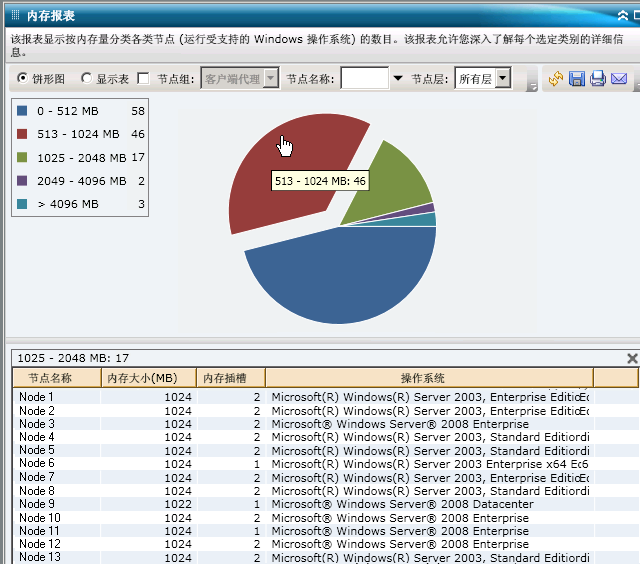This screenshot has height=564, width=640.
Task: Click the refresh report icon
Action: click(556, 78)
